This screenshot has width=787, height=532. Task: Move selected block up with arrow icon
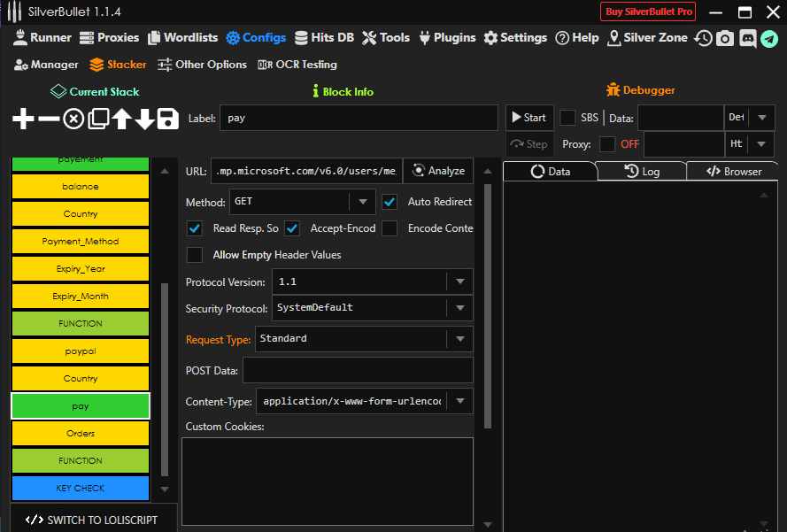point(122,119)
